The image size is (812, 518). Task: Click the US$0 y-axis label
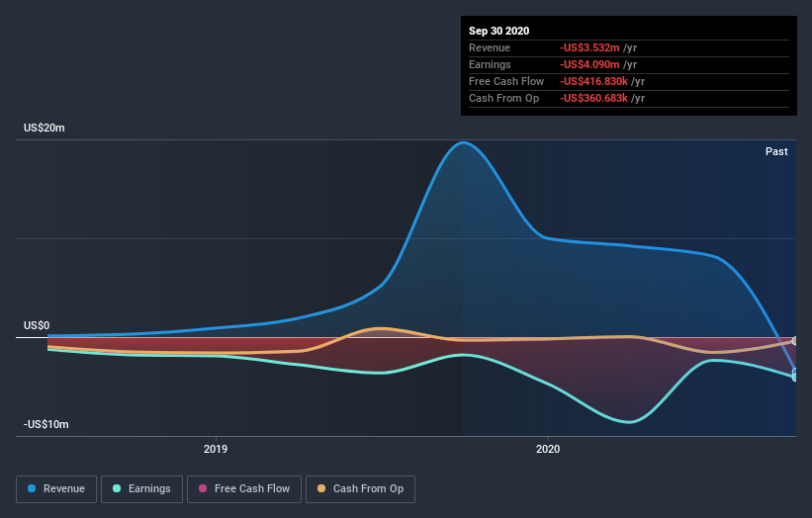37,325
